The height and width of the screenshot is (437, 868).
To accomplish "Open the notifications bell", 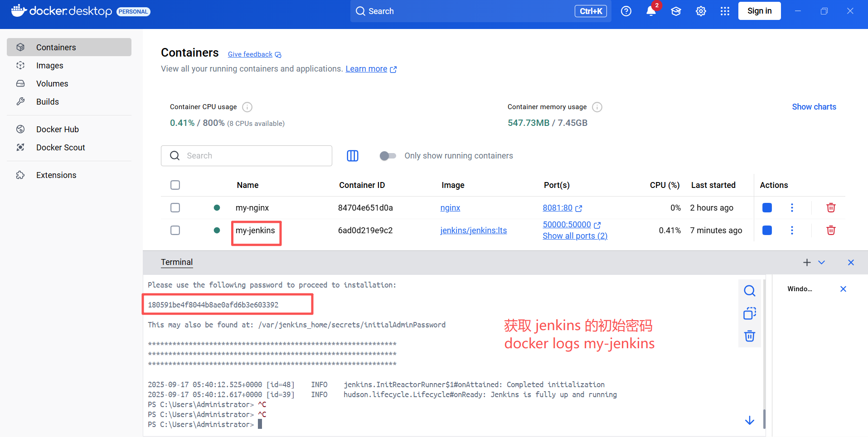I will (x=651, y=11).
